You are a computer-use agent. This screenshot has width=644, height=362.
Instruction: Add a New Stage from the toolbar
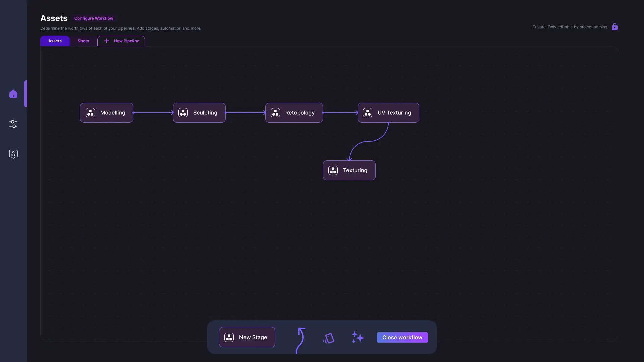click(x=247, y=337)
